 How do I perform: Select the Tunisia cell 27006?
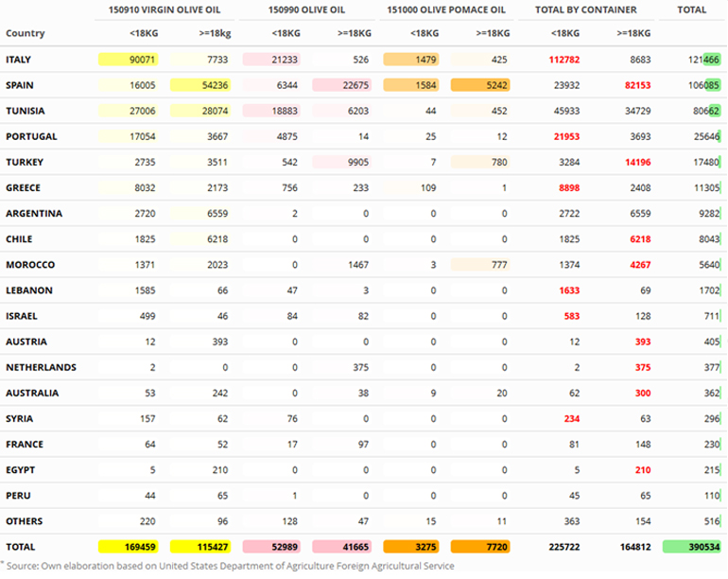(129, 111)
